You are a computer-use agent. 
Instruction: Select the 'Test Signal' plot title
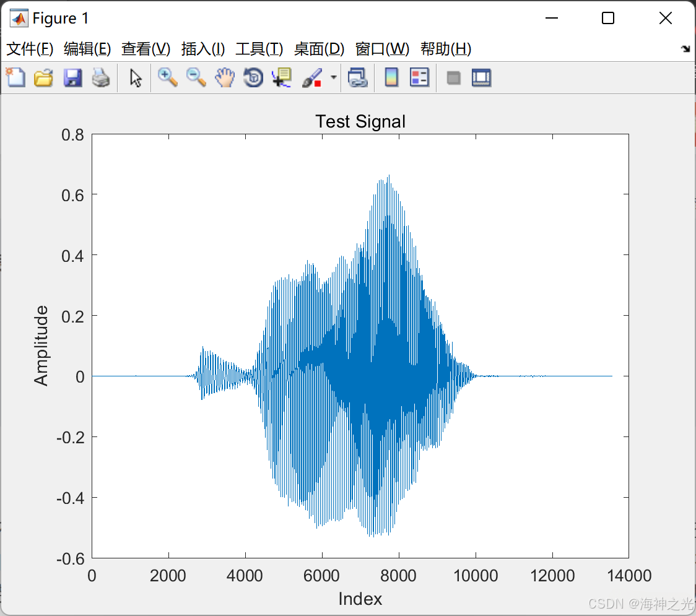(x=360, y=121)
